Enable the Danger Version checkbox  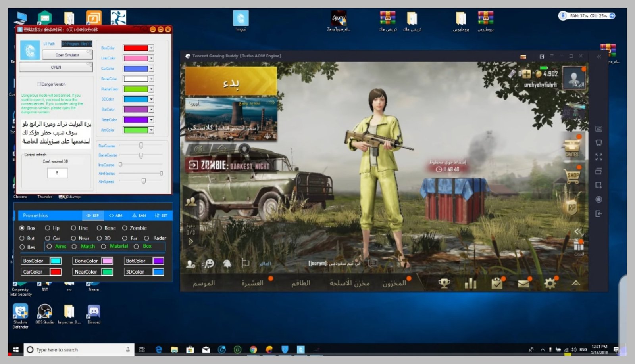(x=39, y=84)
